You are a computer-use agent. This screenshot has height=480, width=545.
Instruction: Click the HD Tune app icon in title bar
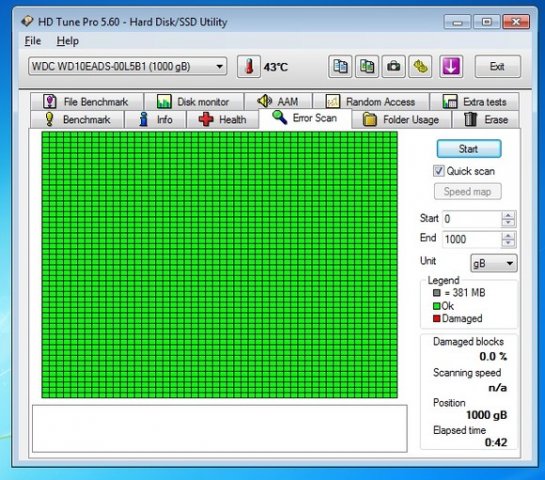click(27, 22)
